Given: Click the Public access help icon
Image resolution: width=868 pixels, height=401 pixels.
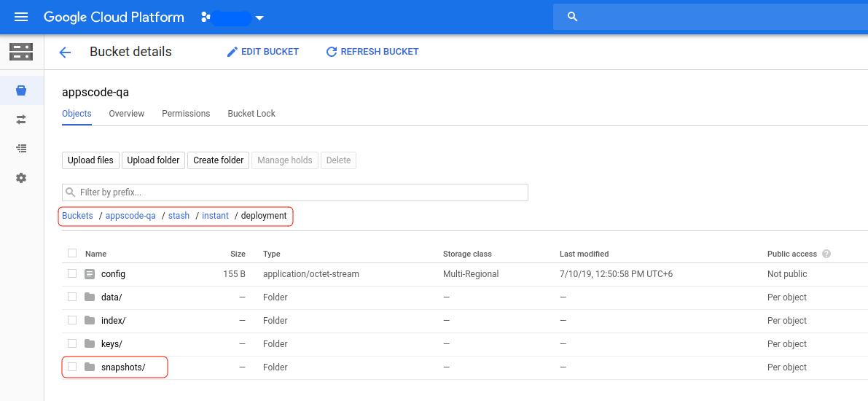Looking at the screenshot, I should 826,254.
